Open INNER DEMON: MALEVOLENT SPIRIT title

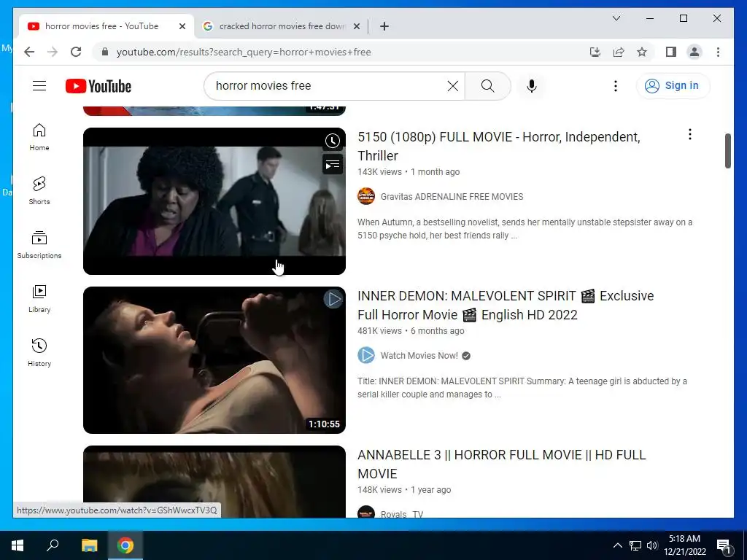coord(506,306)
